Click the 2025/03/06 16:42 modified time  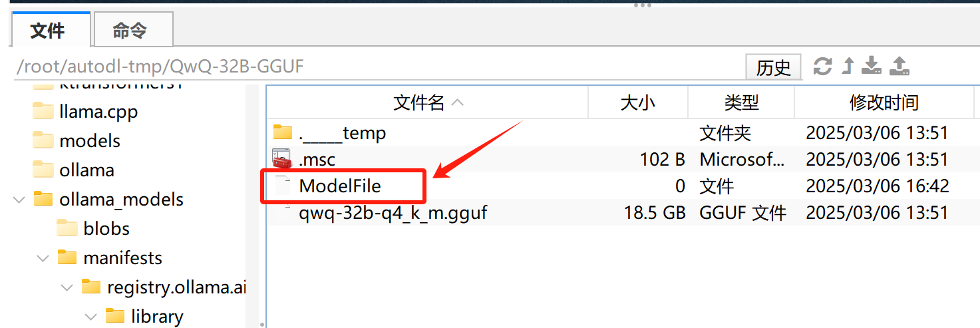(x=877, y=186)
